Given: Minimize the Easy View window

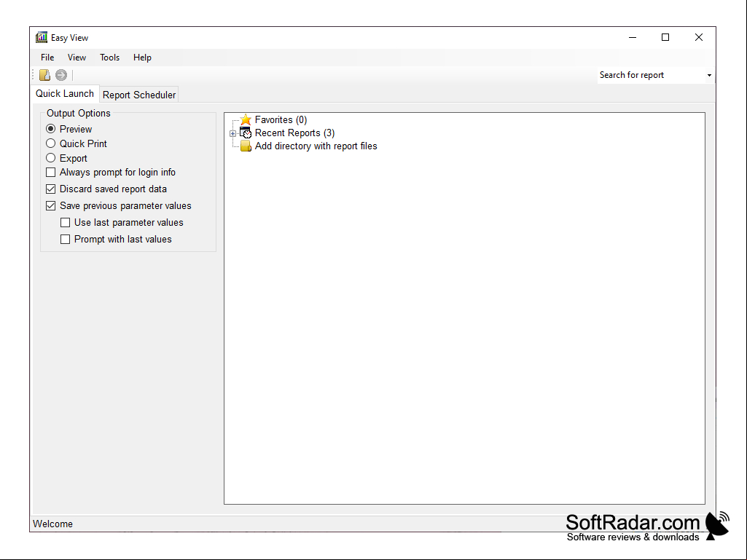Looking at the screenshot, I should pyautogui.click(x=633, y=37).
